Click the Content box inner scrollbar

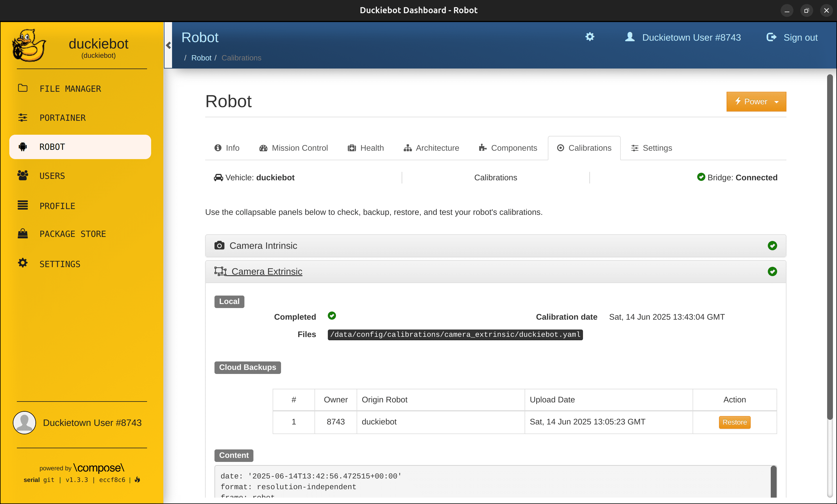(773, 482)
